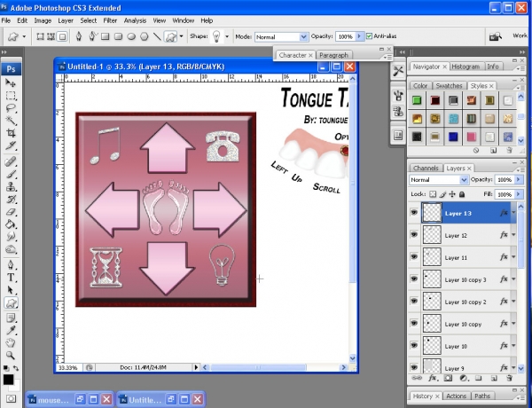The height and width of the screenshot is (408, 532).
Task: Select the Healing Brush tool
Action: point(11,161)
